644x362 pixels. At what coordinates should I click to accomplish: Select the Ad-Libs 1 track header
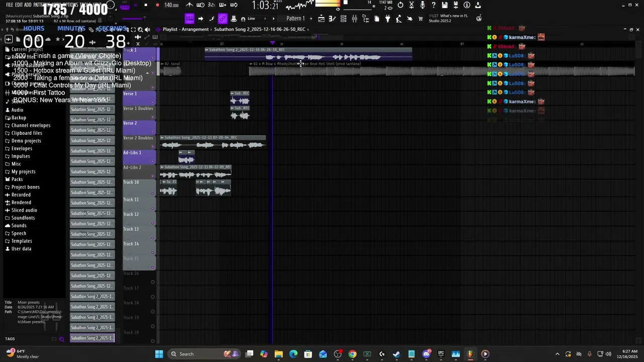(x=139, y=156)
